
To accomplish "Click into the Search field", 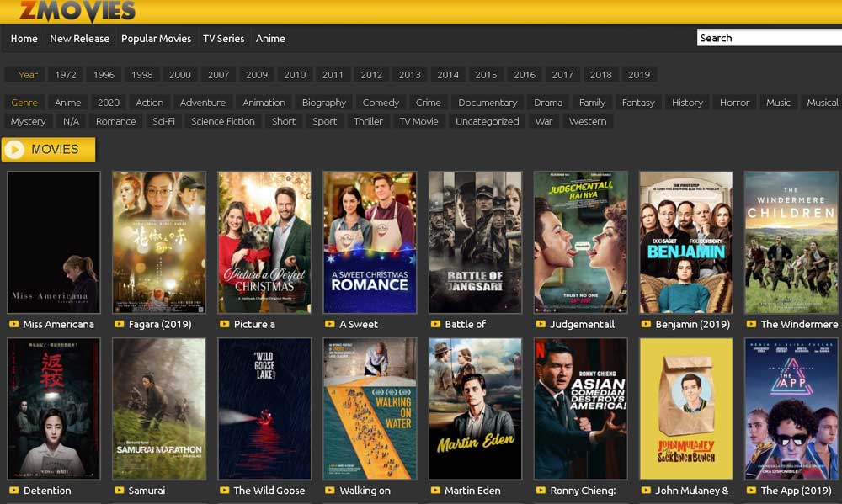I will pos(769,38).
